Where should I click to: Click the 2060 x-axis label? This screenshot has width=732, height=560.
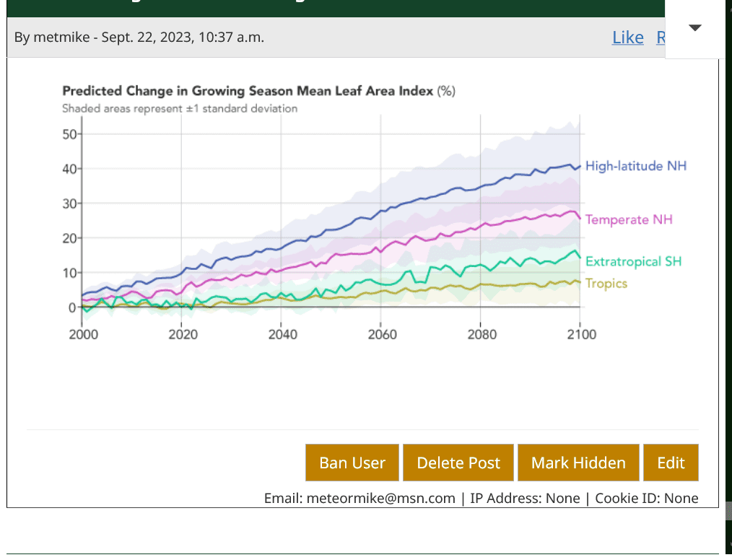pyautogui.click(x=382, y=335)
